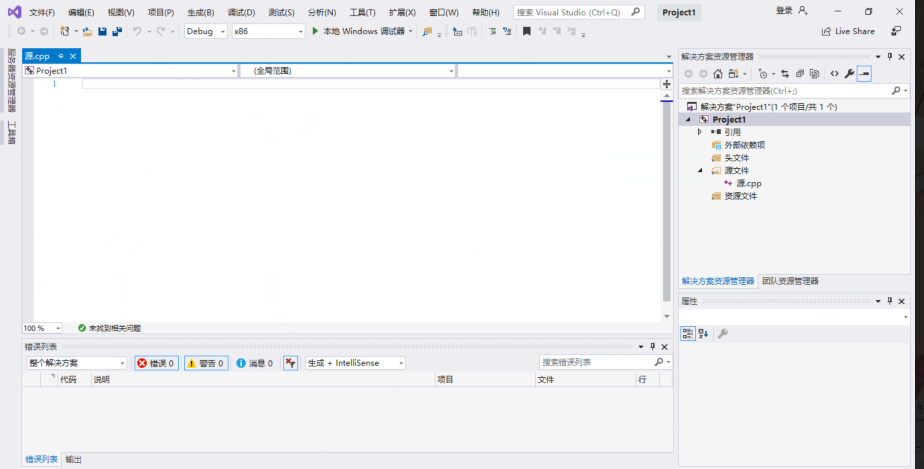Click the Show All Files icon
This screenshot has width=924, height=469.
(x=814, y=74)
